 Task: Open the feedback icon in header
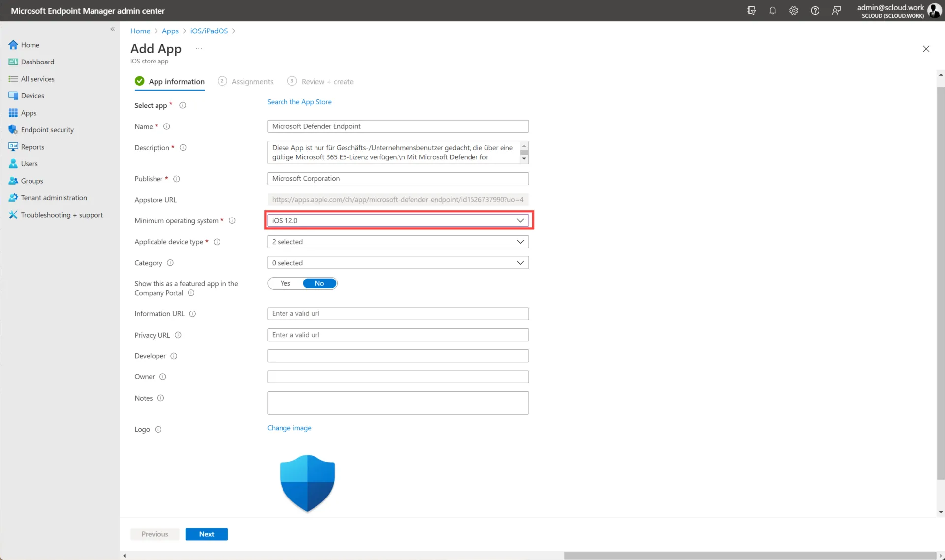point(836,11)
